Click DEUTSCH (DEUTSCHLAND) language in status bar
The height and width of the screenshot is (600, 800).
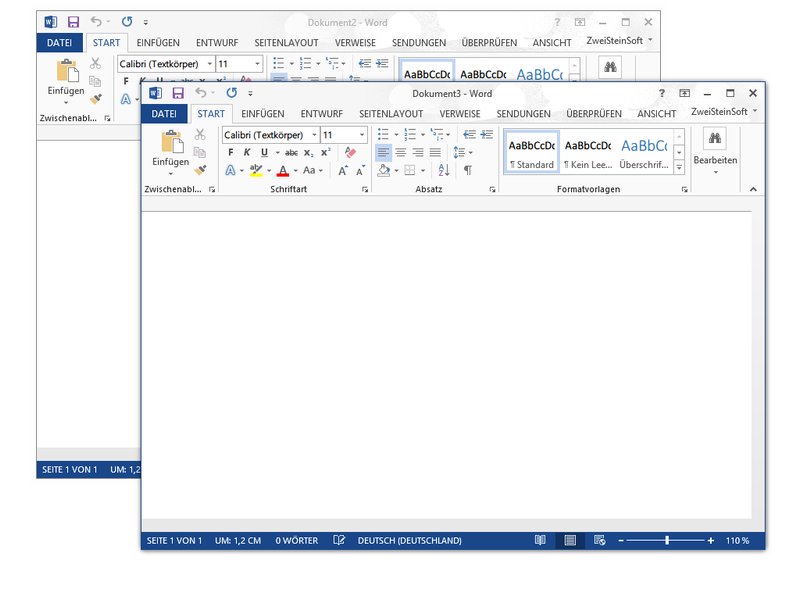pos(409,540)
